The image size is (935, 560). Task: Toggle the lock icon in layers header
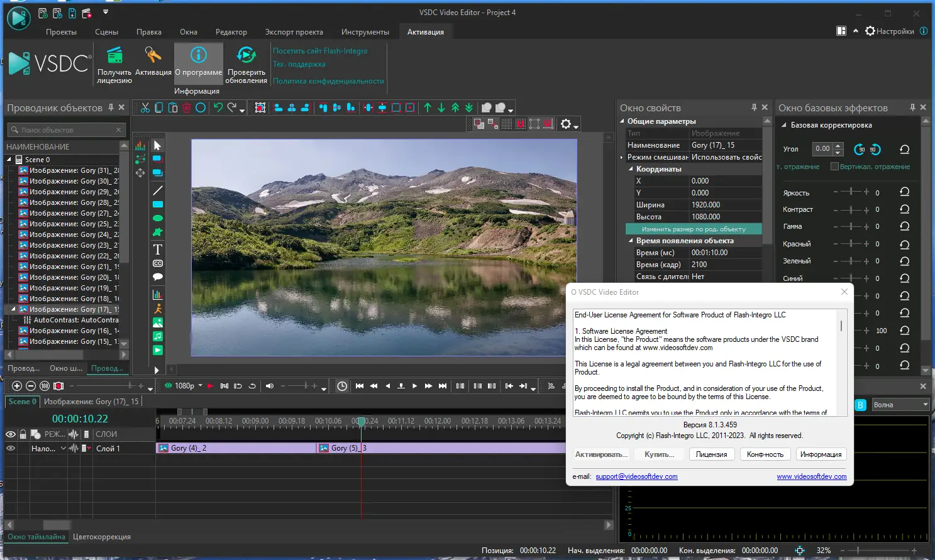[x=23, y=434]
